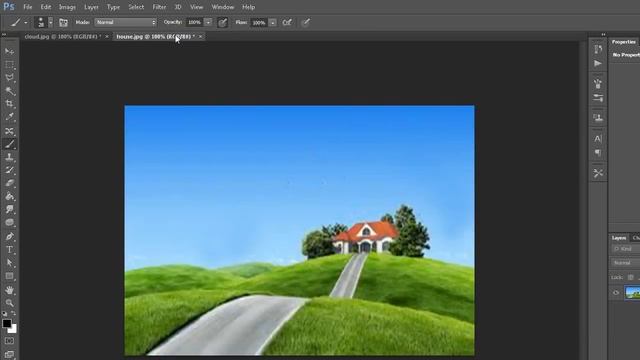The width and height of the screenshot is (640, 360).
Task: Close the house.jpg document tab
Action: tap(200, 37)
